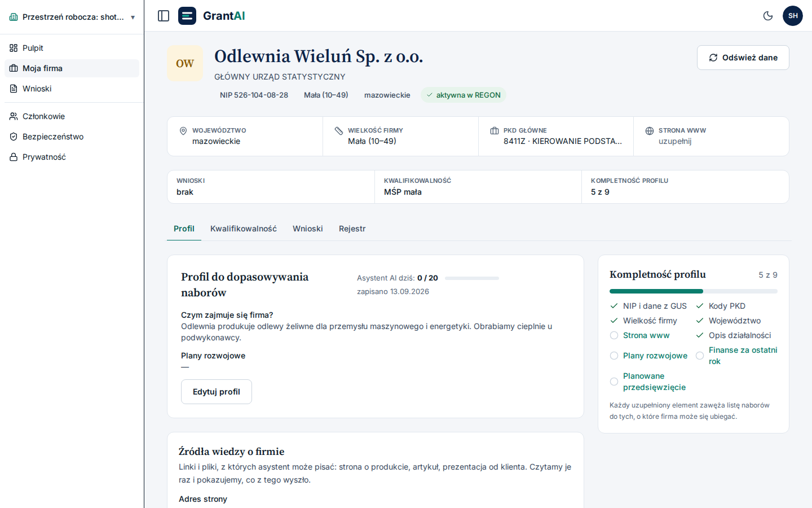Click the Mała (10–49) header tag

[326, 95]
